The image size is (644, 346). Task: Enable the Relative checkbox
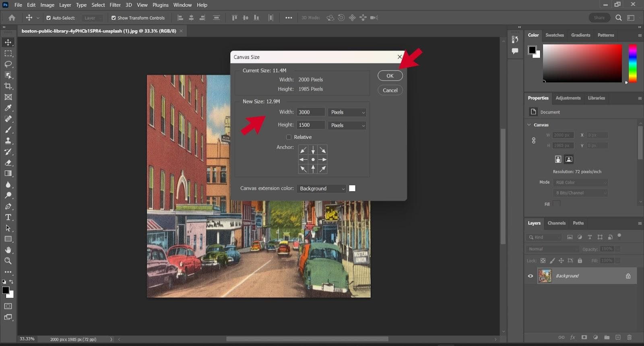point(289,137)
